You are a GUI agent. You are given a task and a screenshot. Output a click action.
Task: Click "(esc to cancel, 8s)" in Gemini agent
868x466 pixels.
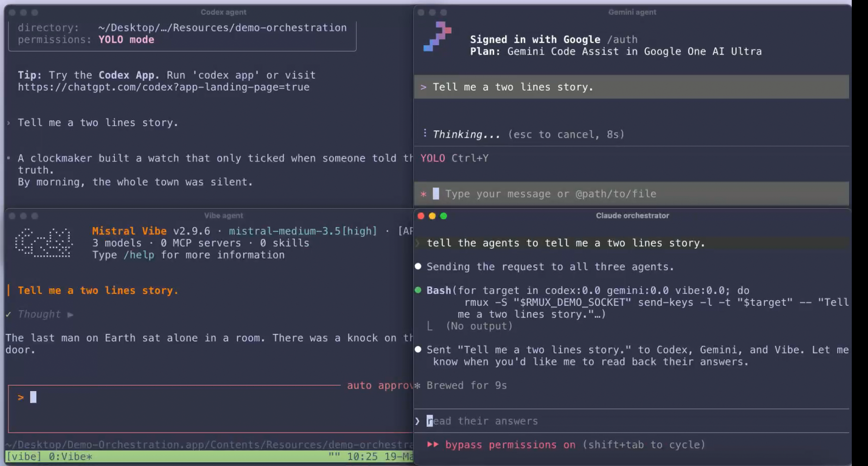coord(566,135)
